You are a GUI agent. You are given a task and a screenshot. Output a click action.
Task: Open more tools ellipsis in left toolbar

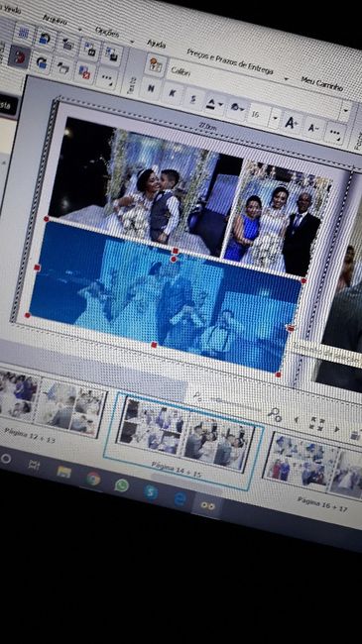tap(106, 78)
